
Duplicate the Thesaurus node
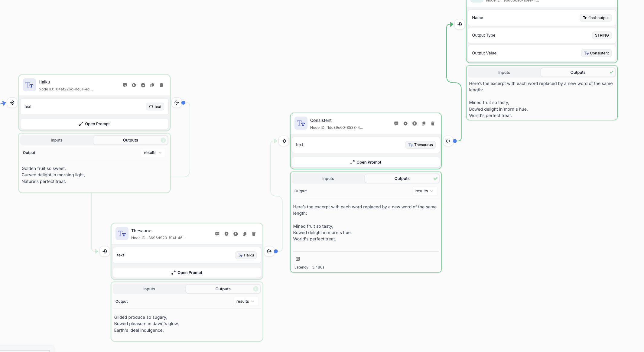pyautogui.click(x=245, y=234)
